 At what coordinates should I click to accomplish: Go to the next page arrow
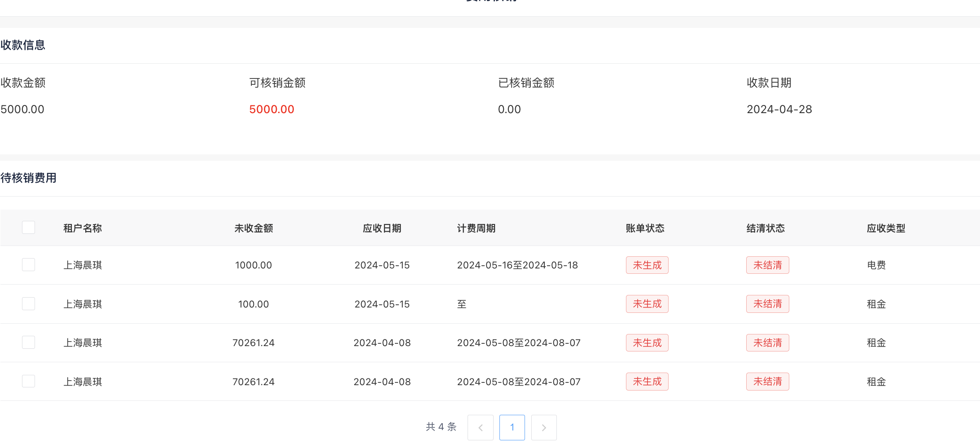click(543, 427)
